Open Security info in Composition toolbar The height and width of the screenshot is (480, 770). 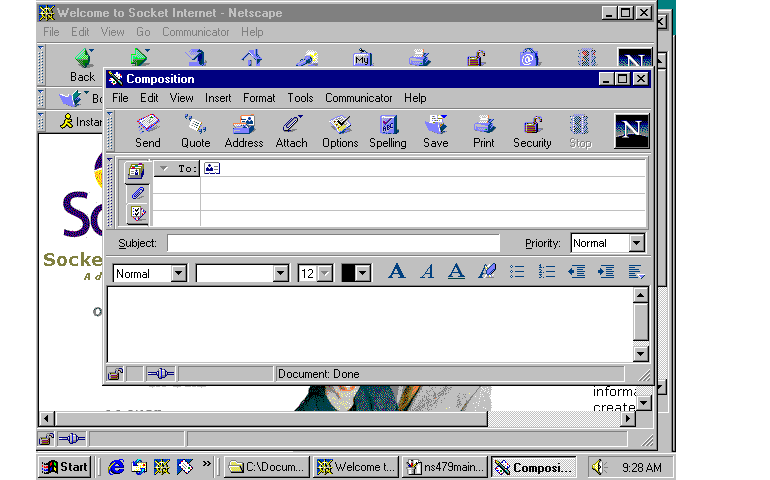[x=532, y=131]
